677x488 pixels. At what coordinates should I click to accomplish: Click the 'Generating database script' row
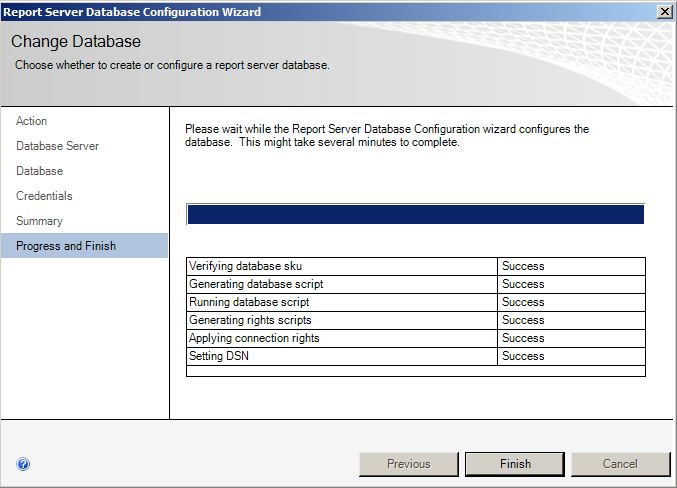pos(416,284)
